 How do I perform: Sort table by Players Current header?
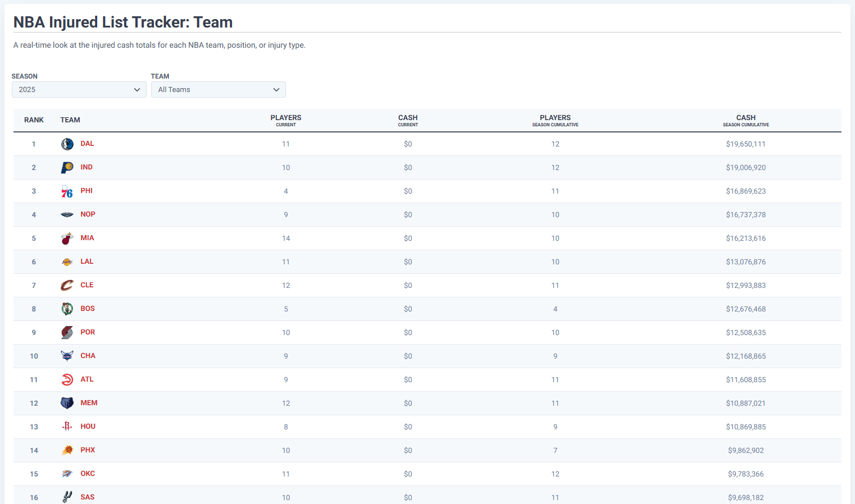285,120
